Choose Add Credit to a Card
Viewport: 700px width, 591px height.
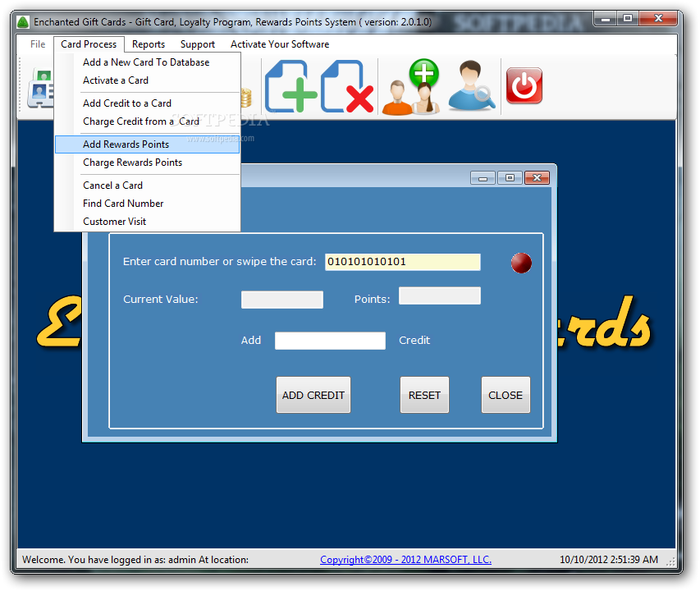coord(147,103)
